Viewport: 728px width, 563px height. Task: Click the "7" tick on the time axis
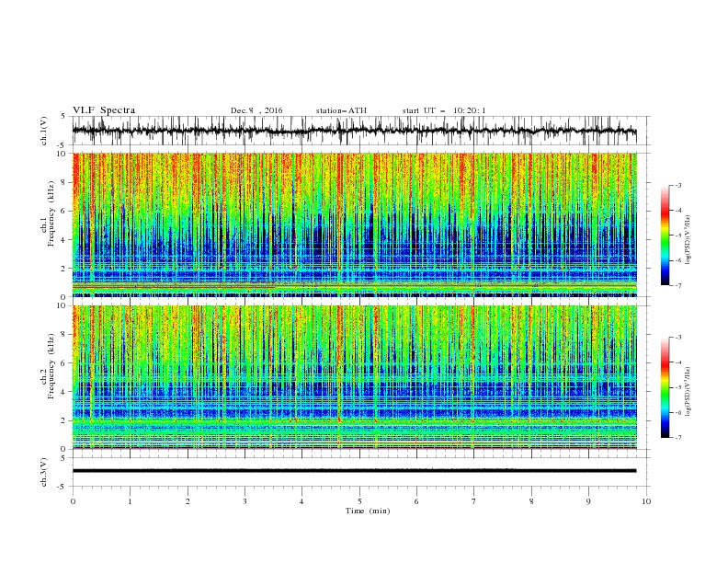pyautogui.click(x=474, y=501)
